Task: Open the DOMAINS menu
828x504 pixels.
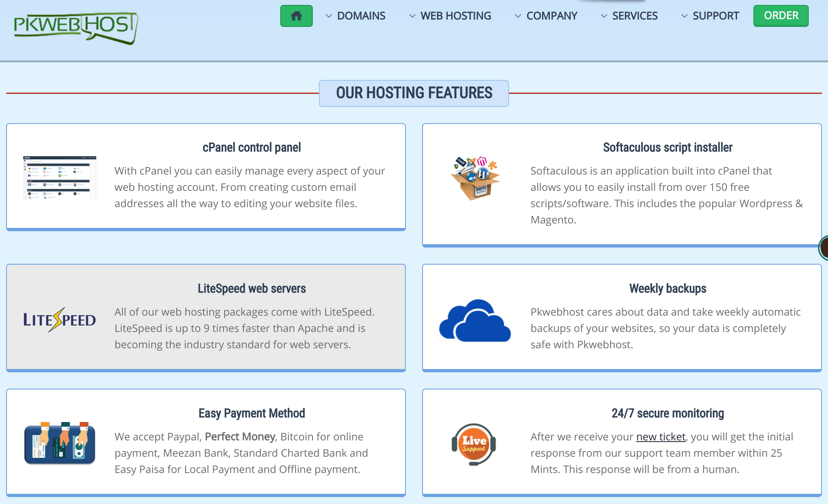Action: click(x=361, y=16)
